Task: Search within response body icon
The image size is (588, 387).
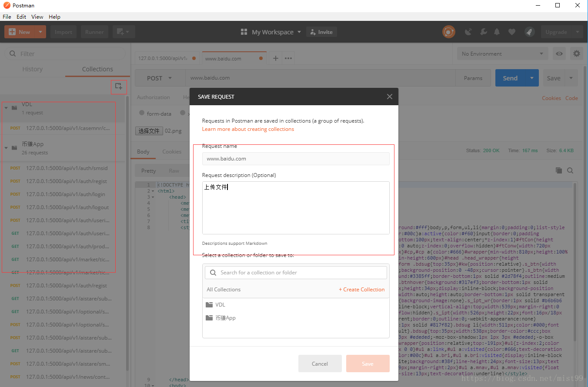Action: click(x=570, y=170)
